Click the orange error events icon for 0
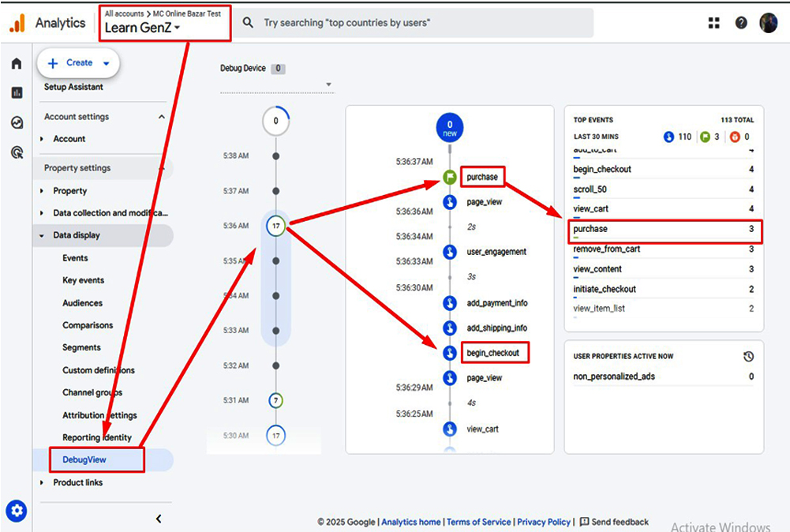This screenshot has height=532, width=790. click(735, 137)
